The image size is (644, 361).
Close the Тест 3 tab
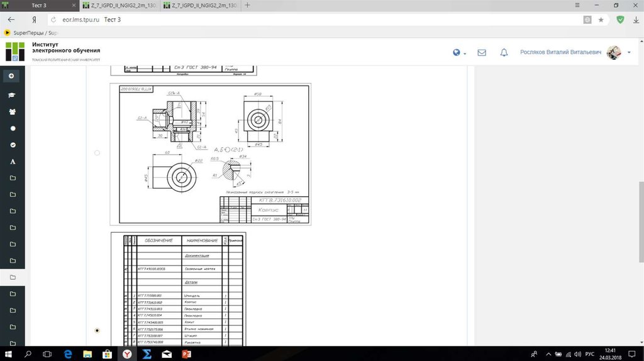point(74,5)
